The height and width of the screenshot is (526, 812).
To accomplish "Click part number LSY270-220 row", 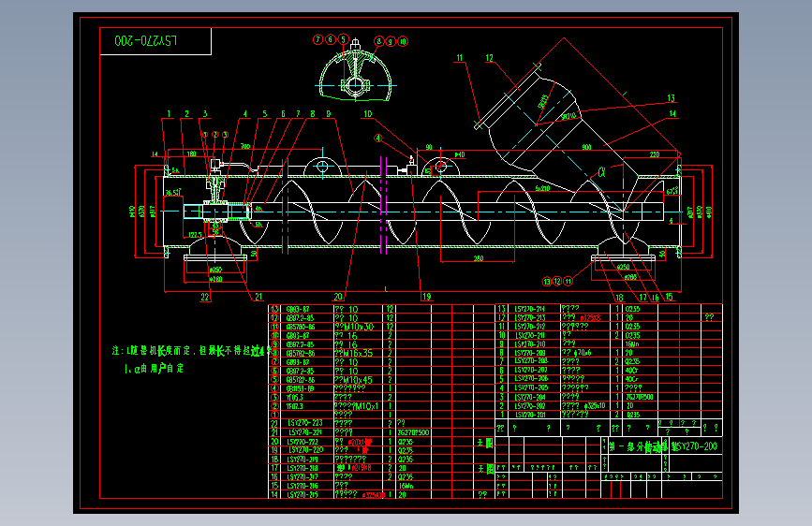I will coord(305,450).
